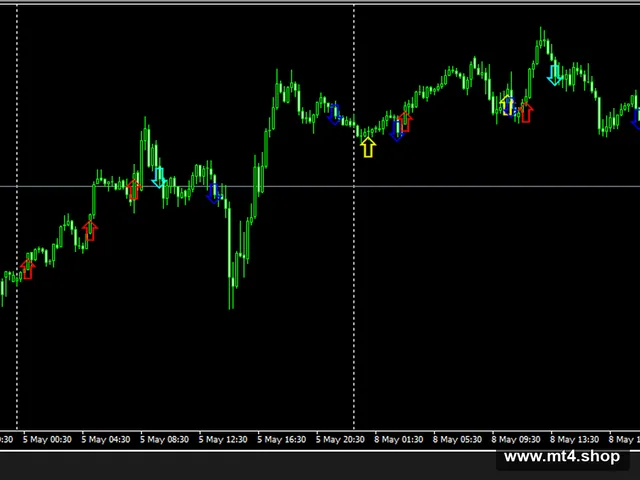The height and width of the screenshot is (480, 640).
Task: Select the cyan down arrow near 8 May 13:30
Action: [554, 75]
